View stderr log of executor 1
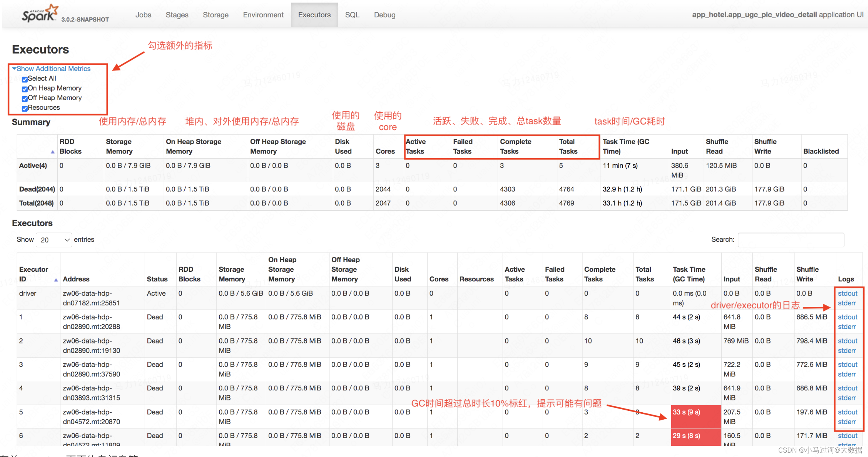 [847, 326]
